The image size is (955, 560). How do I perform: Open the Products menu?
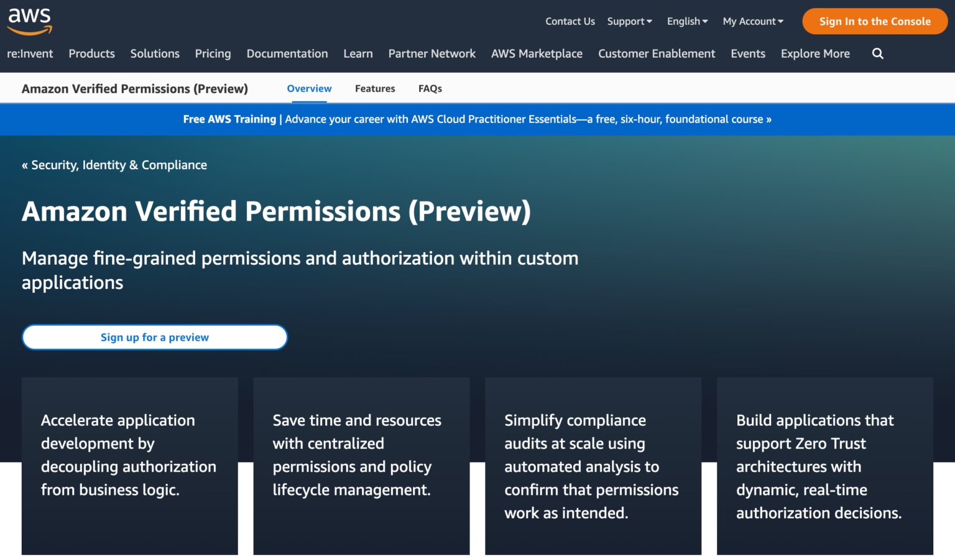(91, 53)
